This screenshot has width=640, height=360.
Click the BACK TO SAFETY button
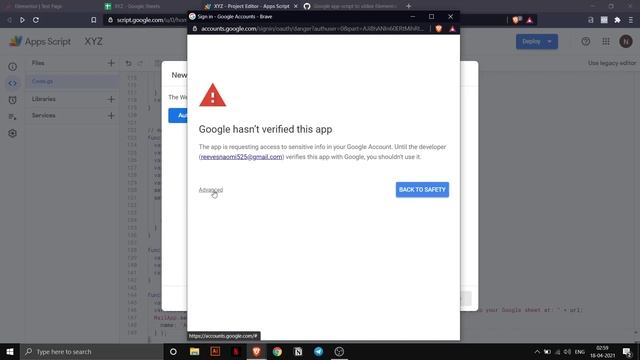point(422,190)
